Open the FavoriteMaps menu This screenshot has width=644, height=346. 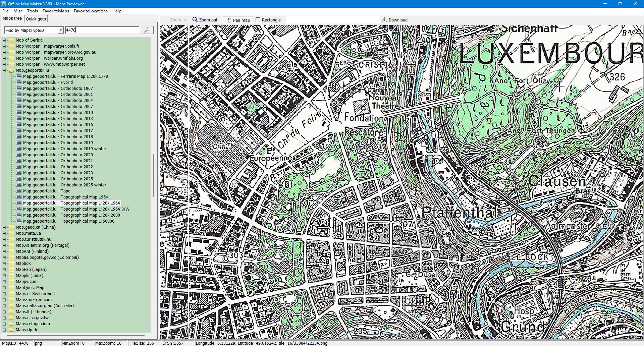56,11
